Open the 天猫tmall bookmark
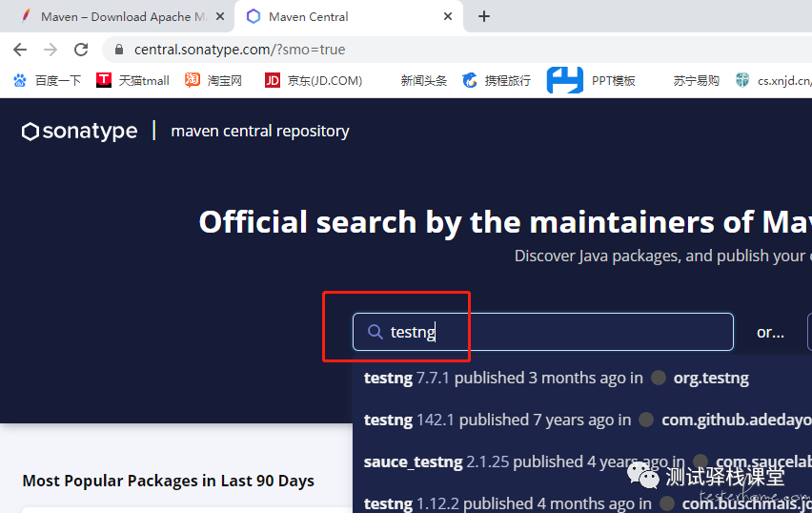812x513 pixels. (132, 80)
